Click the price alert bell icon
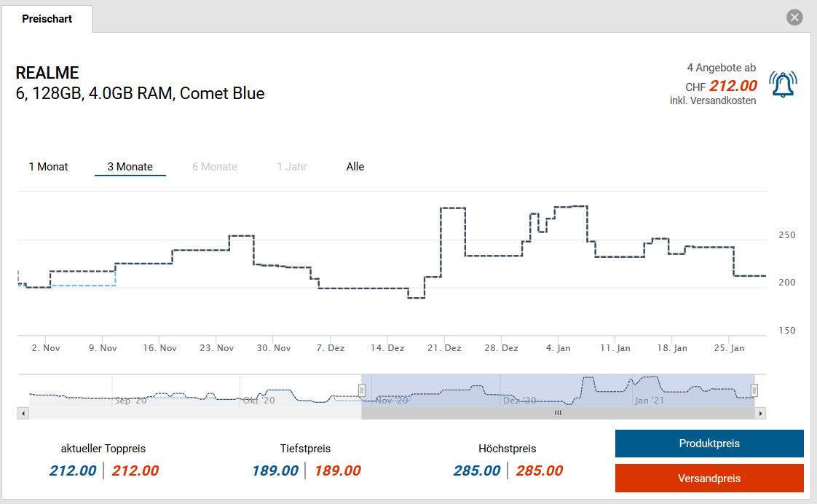This screenshot has width=817, height=504. [x=783, y=85]
